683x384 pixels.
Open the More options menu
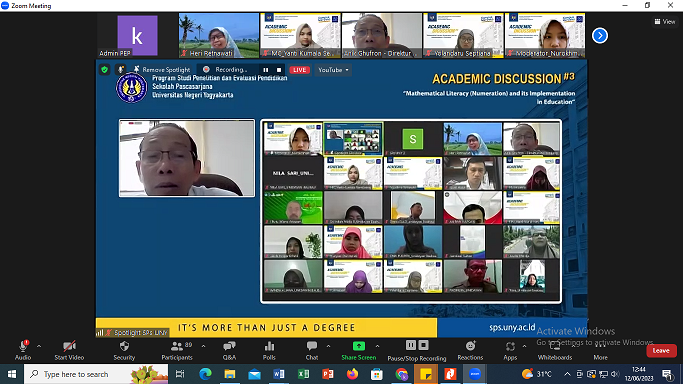point(600,350)
